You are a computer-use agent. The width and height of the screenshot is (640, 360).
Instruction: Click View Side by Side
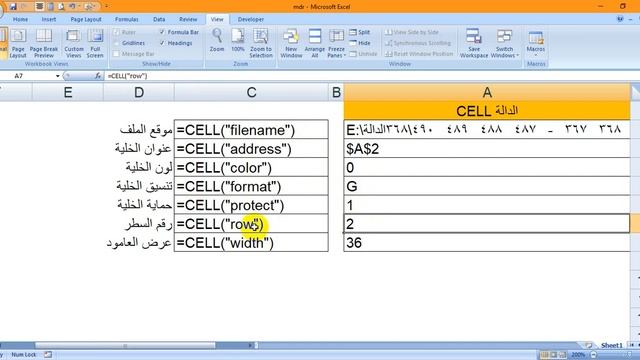(412, 32)
